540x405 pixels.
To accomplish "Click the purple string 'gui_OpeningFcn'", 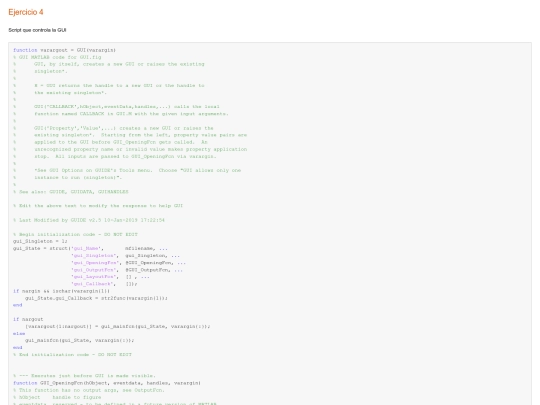I will click(x=96, y=263).
